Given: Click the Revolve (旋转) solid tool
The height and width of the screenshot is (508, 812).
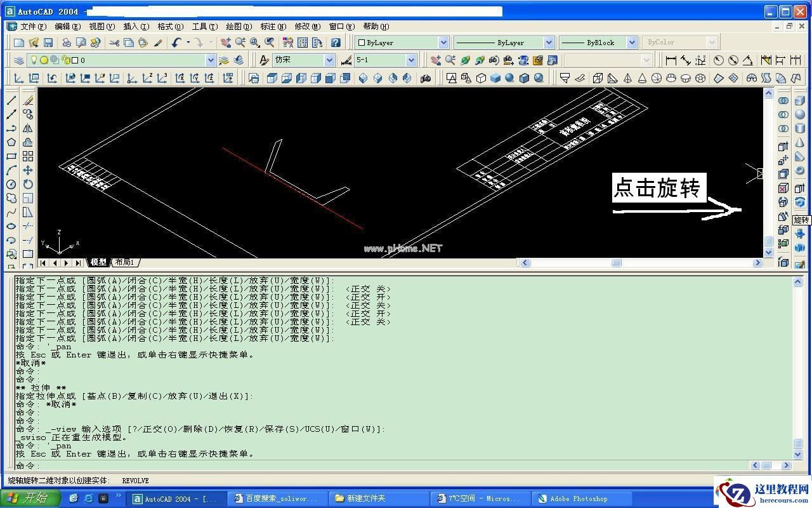Looking at the screenshot, I should click(799, 202).
